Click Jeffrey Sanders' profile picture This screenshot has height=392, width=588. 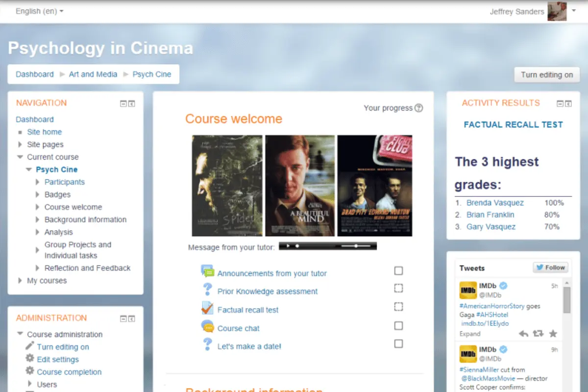[557, 11]
